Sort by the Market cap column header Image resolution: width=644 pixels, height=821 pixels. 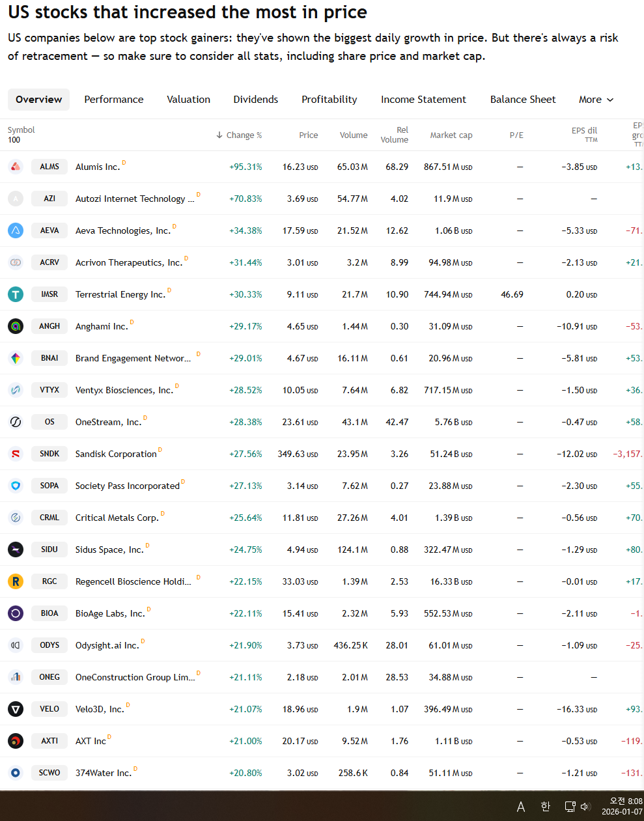coord(451,135)
